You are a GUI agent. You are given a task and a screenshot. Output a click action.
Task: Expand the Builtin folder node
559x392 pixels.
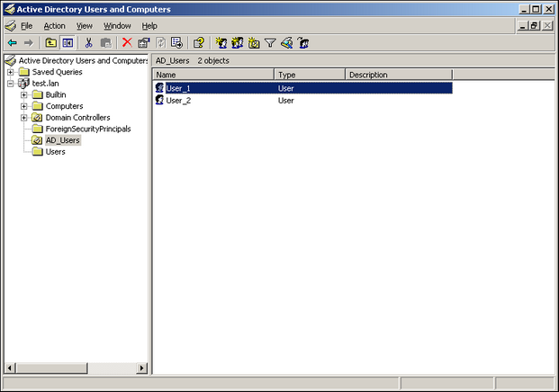[24, 94]
